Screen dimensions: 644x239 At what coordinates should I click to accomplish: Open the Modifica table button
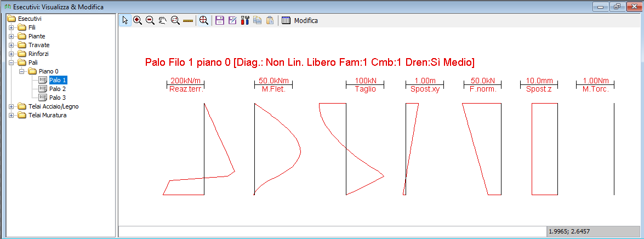300,20
